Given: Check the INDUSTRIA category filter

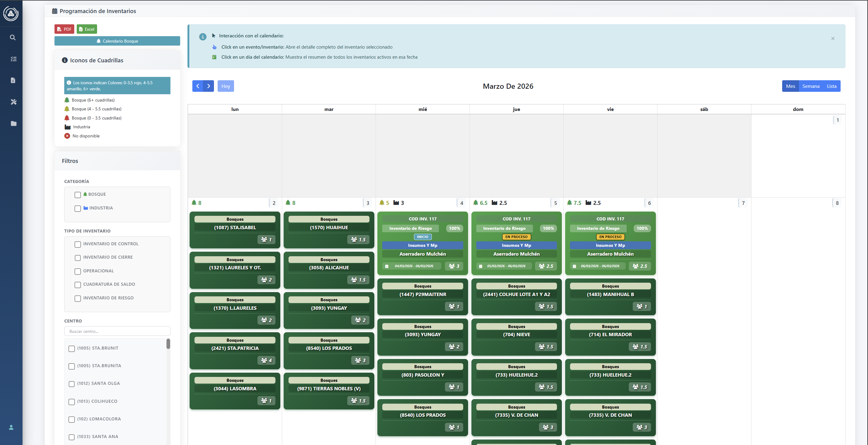Looking at the screenshot, I should (x=78, y=208).
